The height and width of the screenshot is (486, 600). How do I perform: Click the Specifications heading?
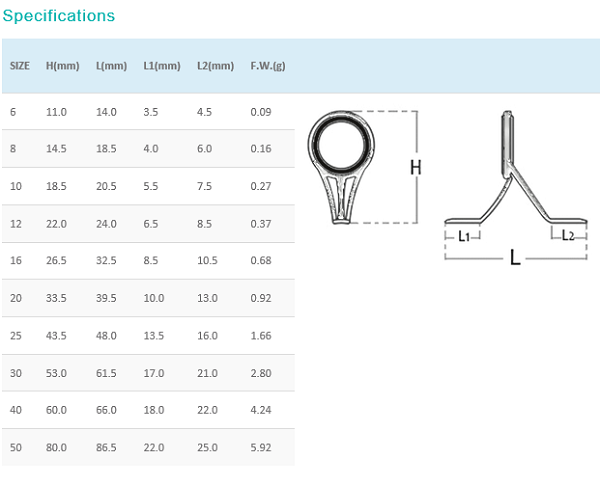[x=59, y=16]
